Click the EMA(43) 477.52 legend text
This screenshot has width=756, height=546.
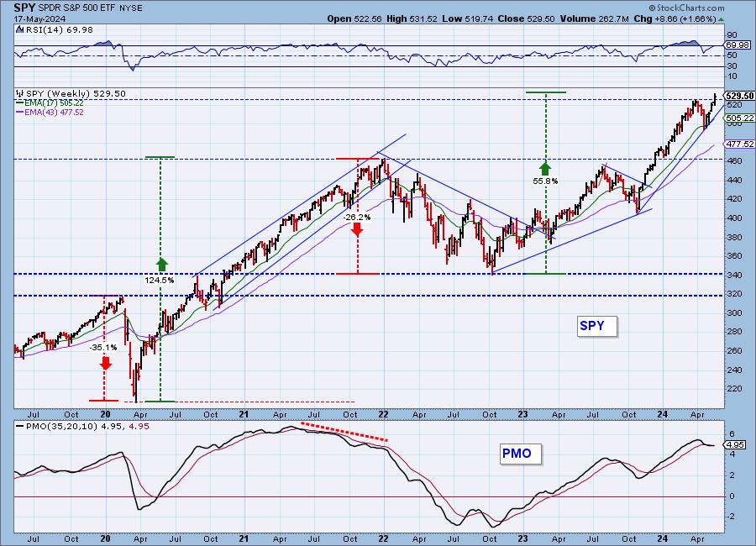tap(54, 113)
